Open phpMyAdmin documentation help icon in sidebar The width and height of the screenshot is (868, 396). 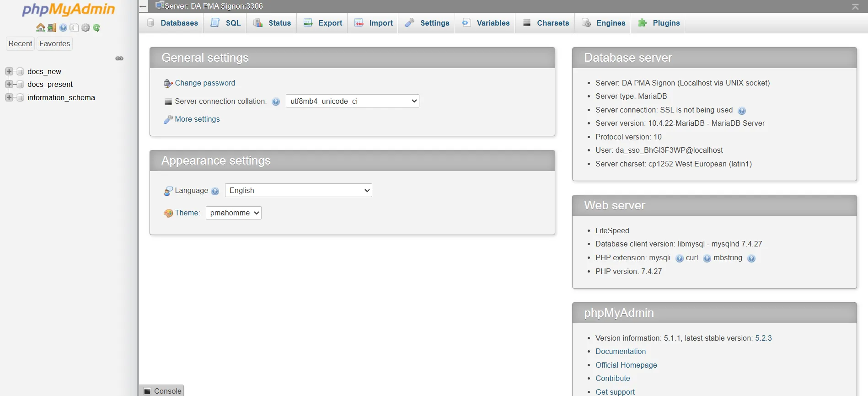[63, 27]
